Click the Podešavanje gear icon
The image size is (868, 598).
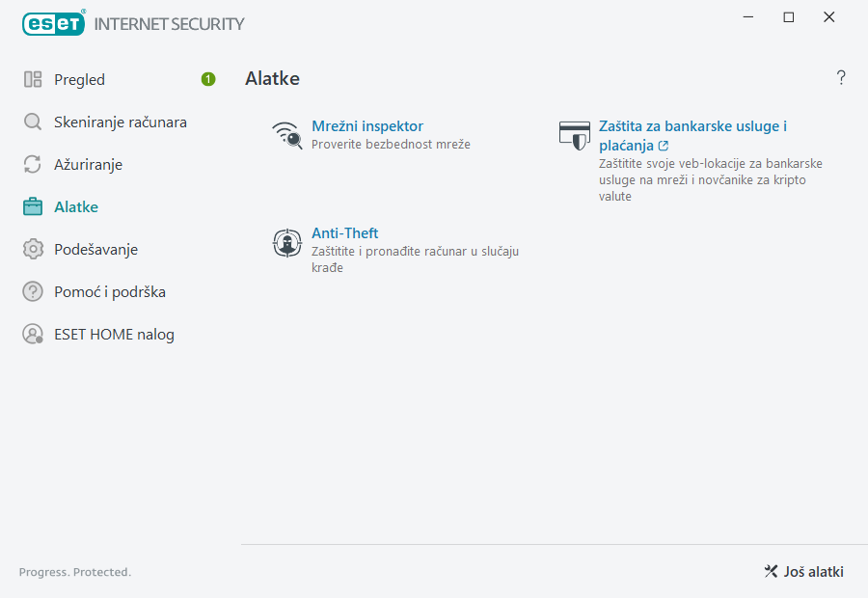[34, 249]
